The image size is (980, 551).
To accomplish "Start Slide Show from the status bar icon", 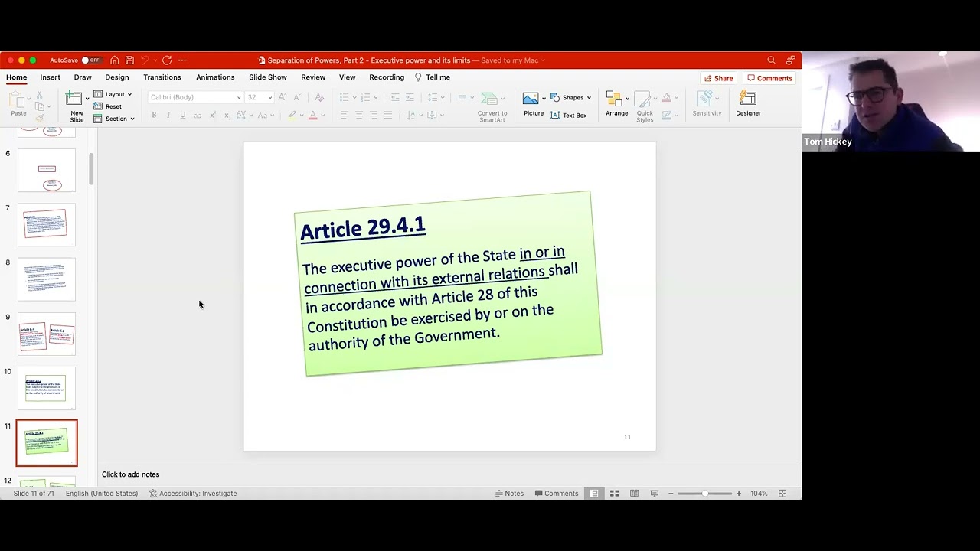I will click(655, 494).
